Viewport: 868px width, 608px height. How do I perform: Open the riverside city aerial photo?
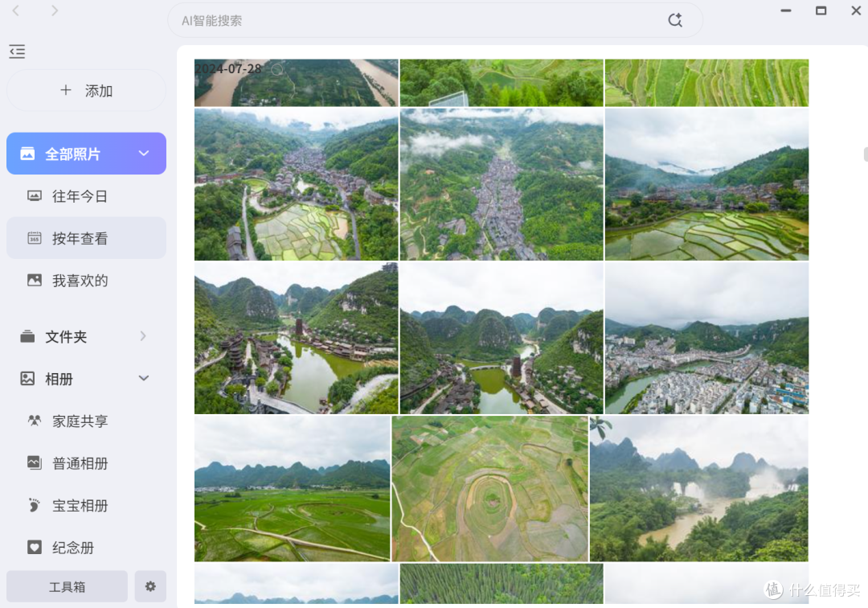707,339
